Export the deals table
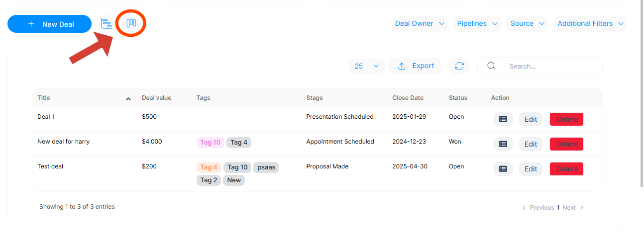 tap(416, 66)
